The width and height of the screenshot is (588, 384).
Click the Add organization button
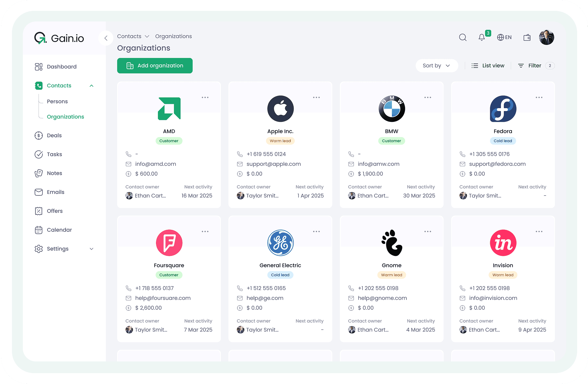click(155, 66)
